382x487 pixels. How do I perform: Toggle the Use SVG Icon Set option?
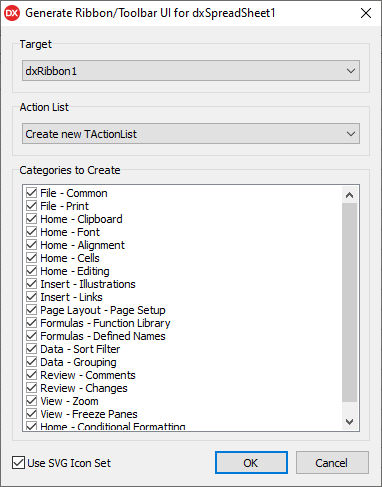tap(18, 463)
